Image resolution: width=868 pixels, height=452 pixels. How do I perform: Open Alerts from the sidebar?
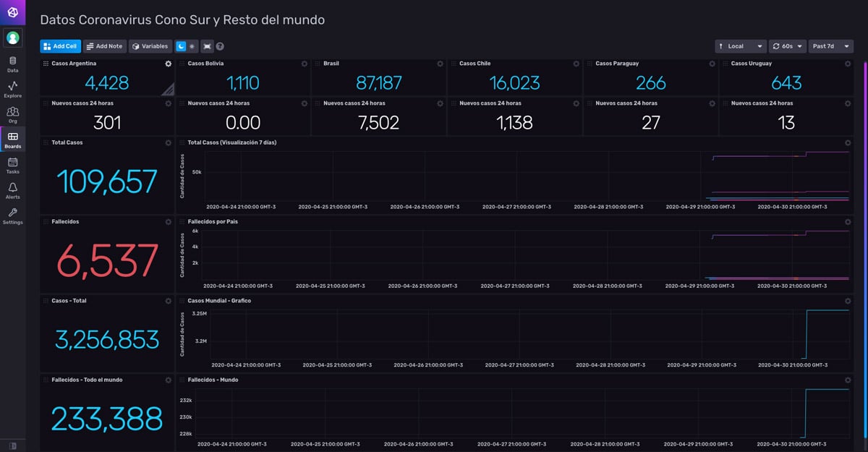pyautogui.click(x=12, y=189)
